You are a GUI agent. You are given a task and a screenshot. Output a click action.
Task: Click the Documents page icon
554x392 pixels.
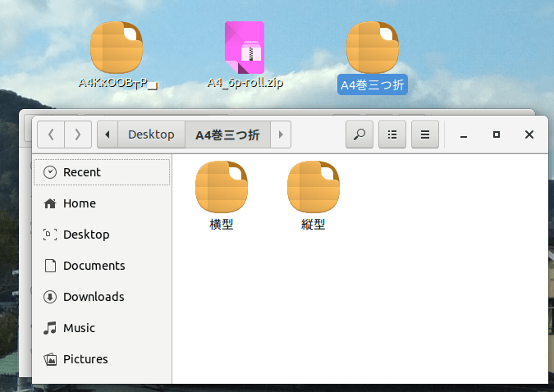[50, 266]
